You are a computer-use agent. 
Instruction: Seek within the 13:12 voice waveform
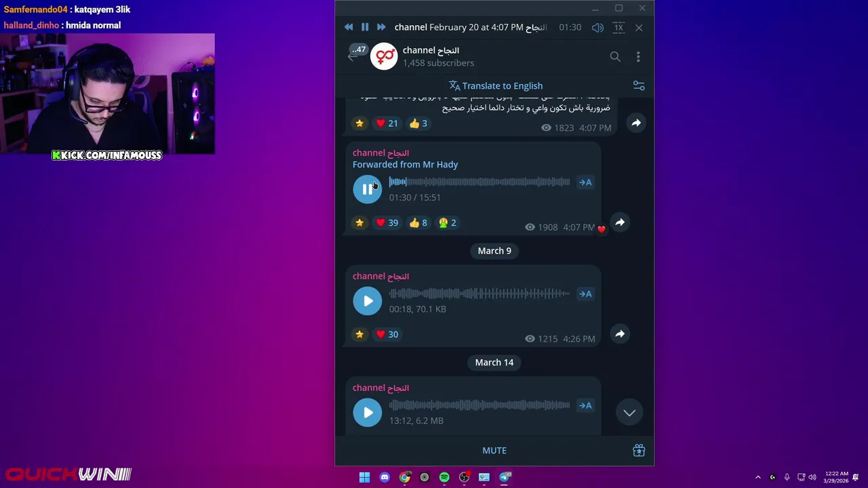479,405
